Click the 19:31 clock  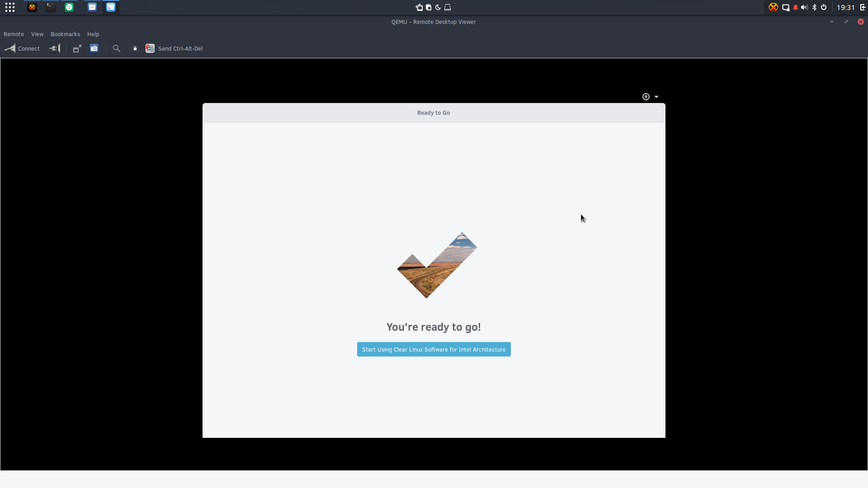[845, 7]
